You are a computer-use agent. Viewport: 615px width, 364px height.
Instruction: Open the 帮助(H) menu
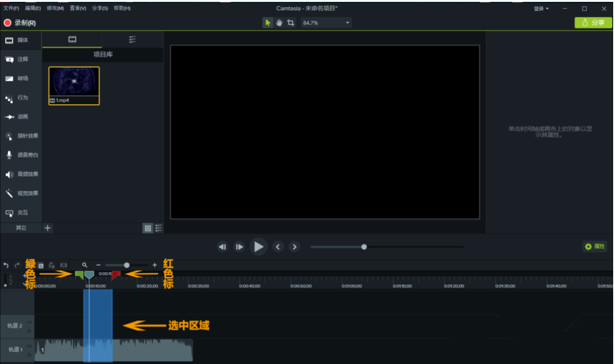pyautogui.click(x=123, y=8)
